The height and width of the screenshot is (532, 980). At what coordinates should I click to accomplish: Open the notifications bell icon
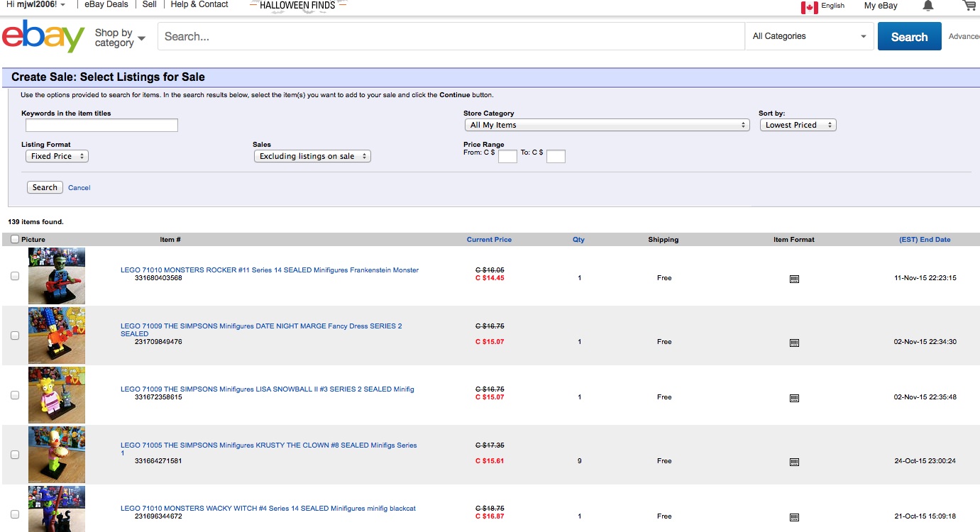pyautogui.click(x=928, y=6)
